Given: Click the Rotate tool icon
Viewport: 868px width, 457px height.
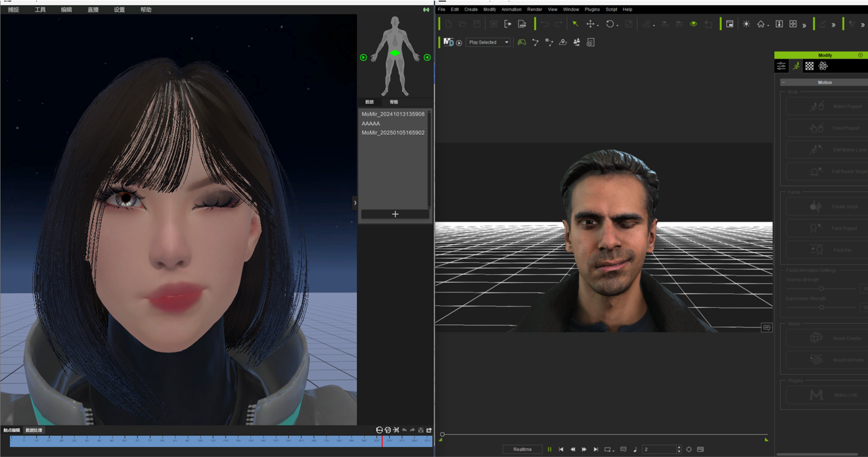Looking at the screenshot, I should pos(610,24).
